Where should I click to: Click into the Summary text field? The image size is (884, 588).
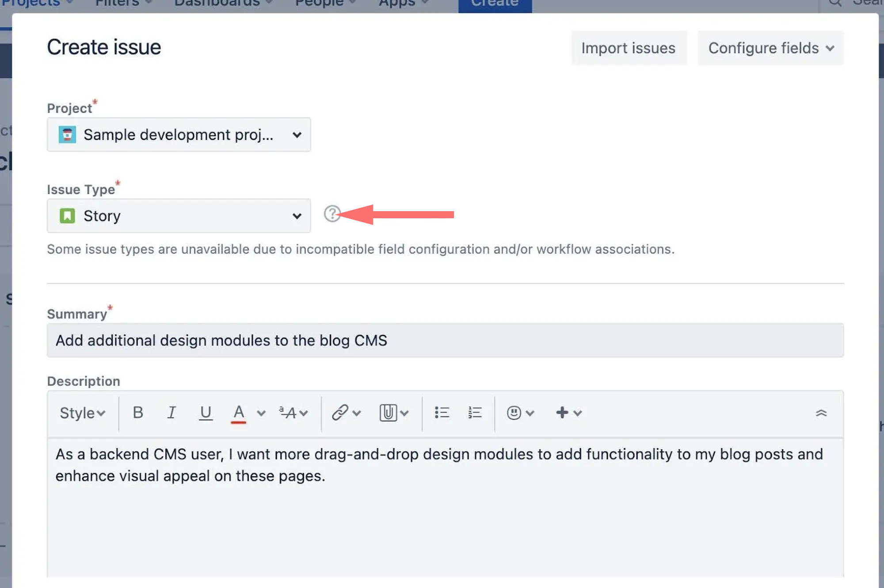click(445, 341)
